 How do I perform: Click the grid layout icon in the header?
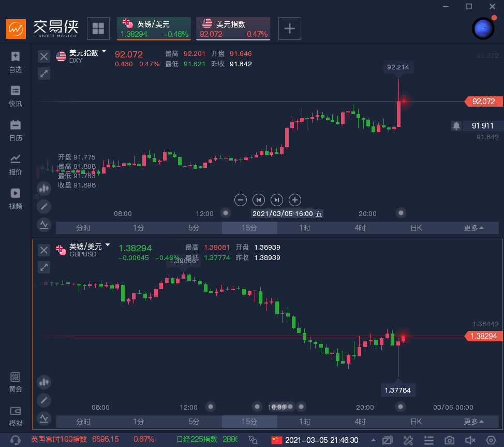tap(98, 28)
